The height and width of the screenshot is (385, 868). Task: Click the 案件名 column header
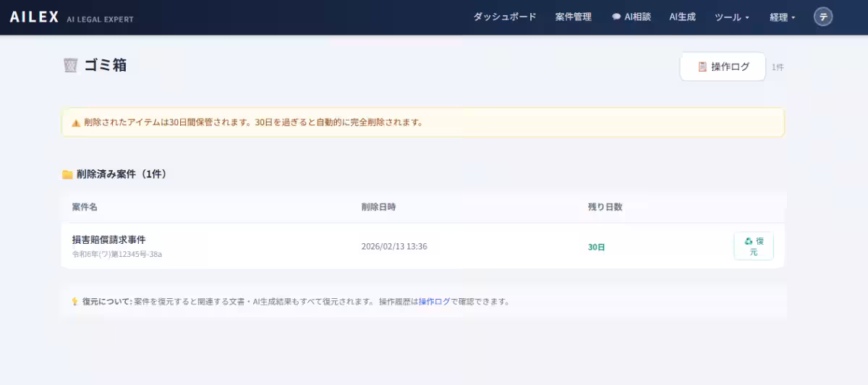tap(85, 207)
